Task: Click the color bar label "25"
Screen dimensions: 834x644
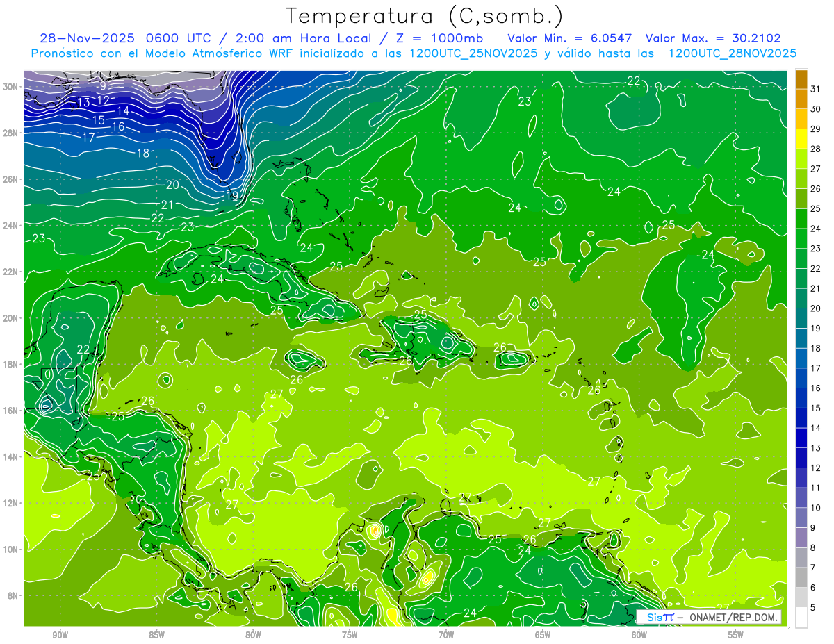Action: tap(816, 208)
